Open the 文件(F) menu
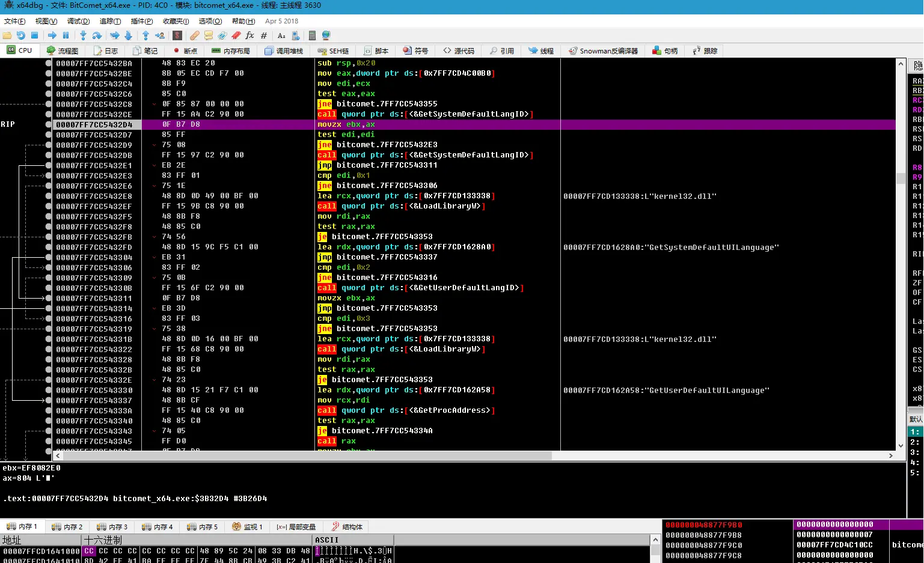The image size is (924, 563). (x=14, y=21)
